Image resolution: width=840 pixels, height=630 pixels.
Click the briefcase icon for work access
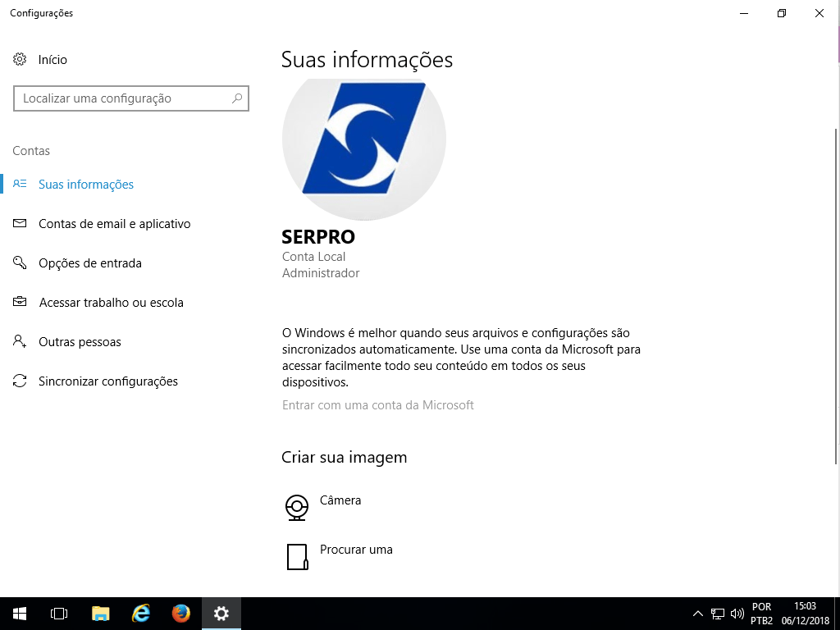click(21, 303)
